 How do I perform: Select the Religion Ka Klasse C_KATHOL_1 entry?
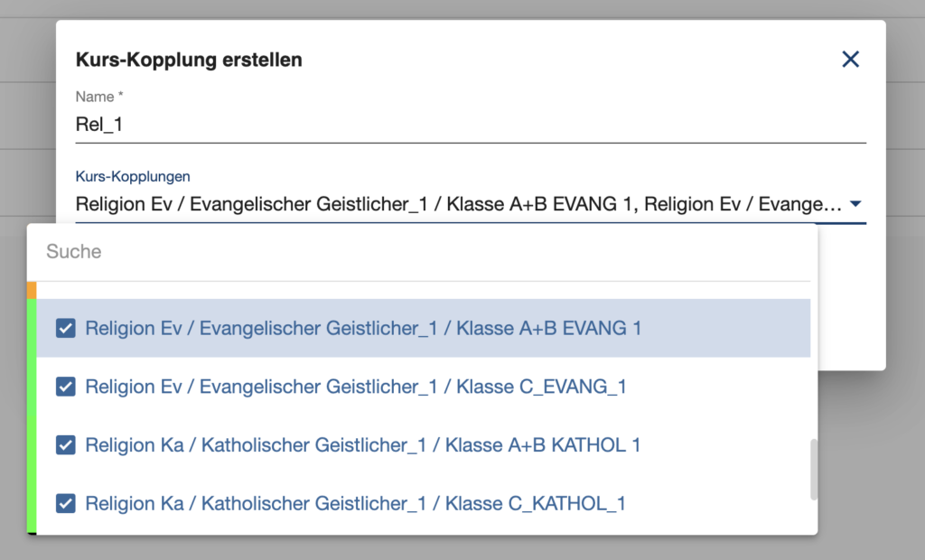point(424,503)
